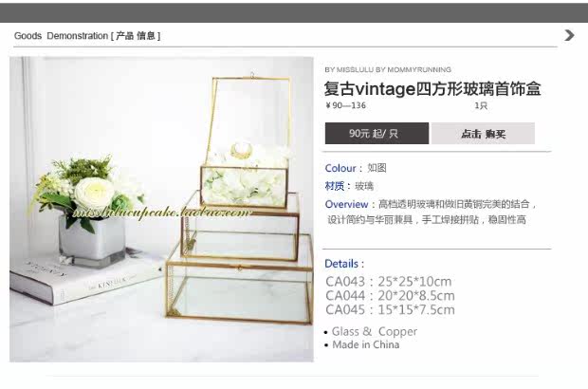The width and height of the screenshot is (588, 389).
Task: Click the CA043 25*25*10cm size line
Action: coord(389,282)
